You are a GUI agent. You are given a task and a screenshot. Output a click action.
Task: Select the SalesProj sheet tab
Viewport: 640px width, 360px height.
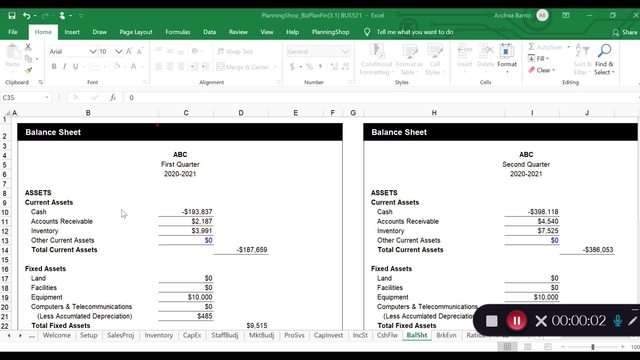coord(120,335)
